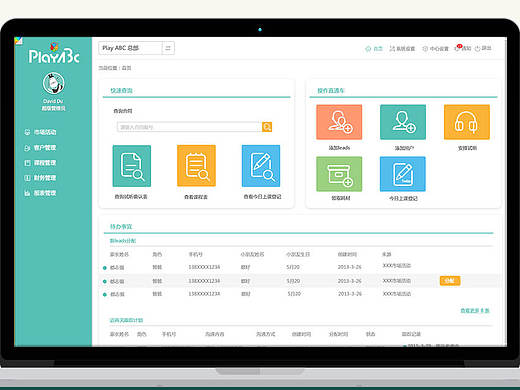Click the switch icon beside Play ABC selector

point(168,48)
